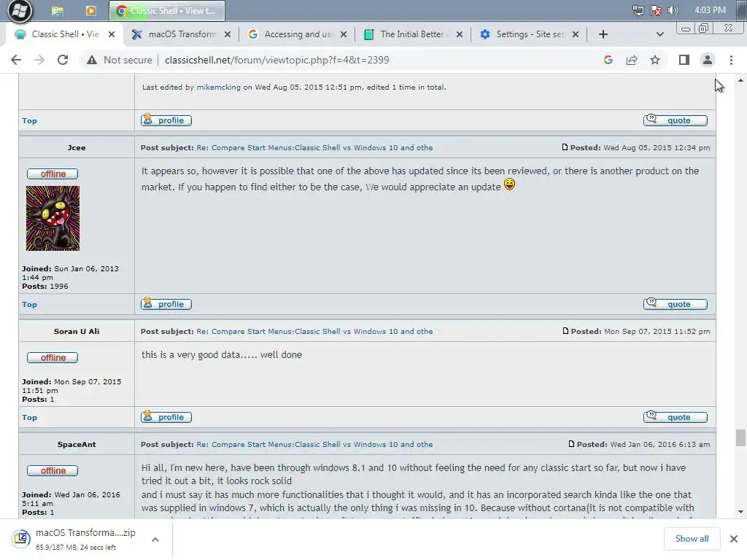Toggle the browser side panel
The width and height of the screenshot is (747, 560).
684,60
